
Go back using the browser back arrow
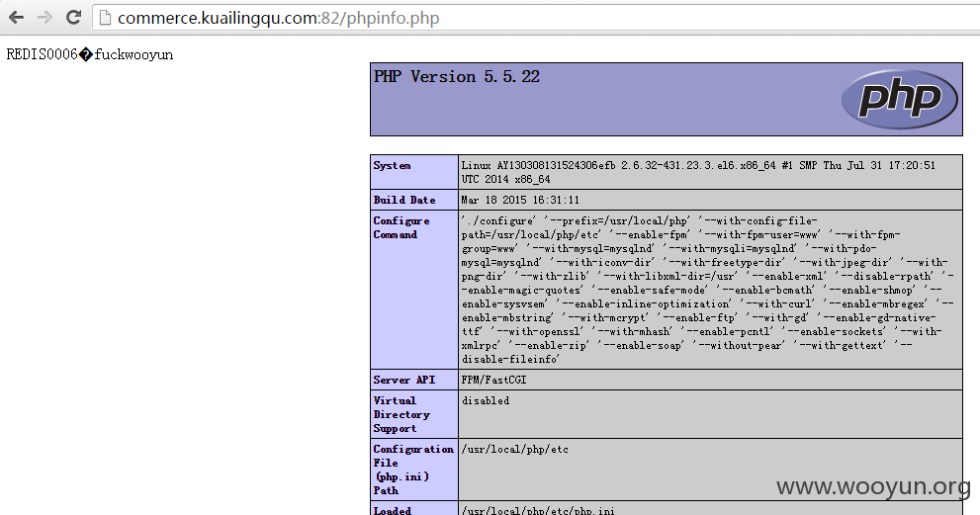(x=16, y=17)
